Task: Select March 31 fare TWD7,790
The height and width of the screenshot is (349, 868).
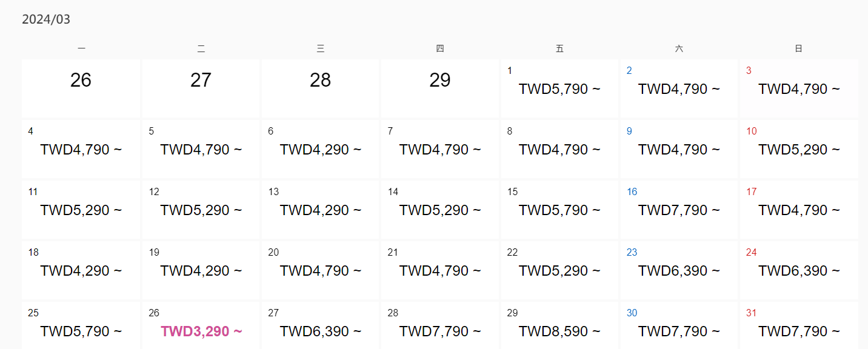Action: [799, 331]
